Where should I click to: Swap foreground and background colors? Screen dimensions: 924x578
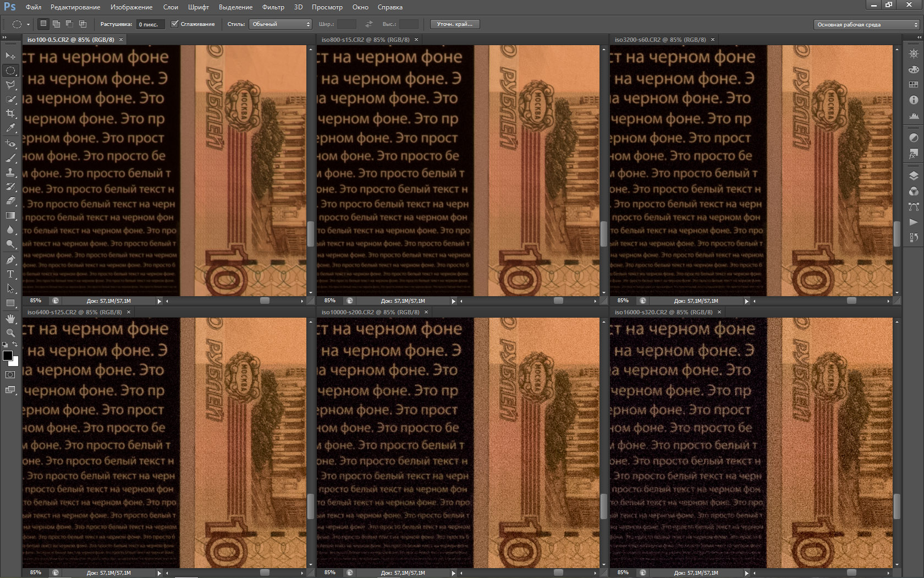coord(15,344)
